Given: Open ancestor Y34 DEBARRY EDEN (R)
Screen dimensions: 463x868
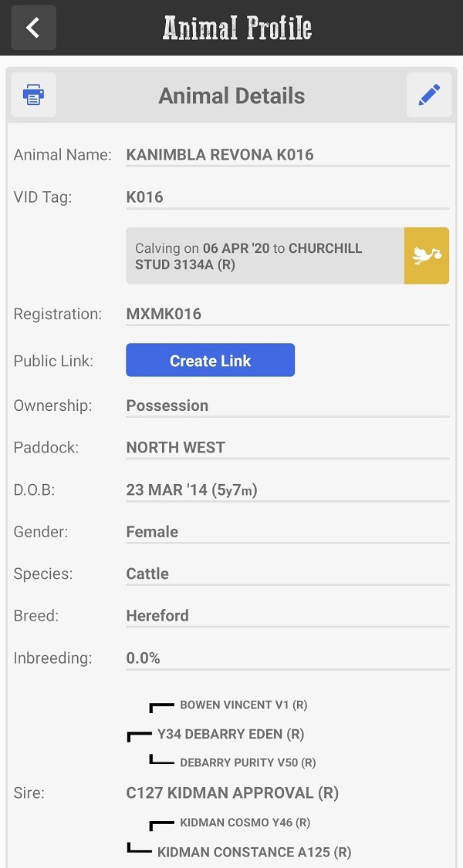Looking at the screenshot, I should tap(231, 735).
